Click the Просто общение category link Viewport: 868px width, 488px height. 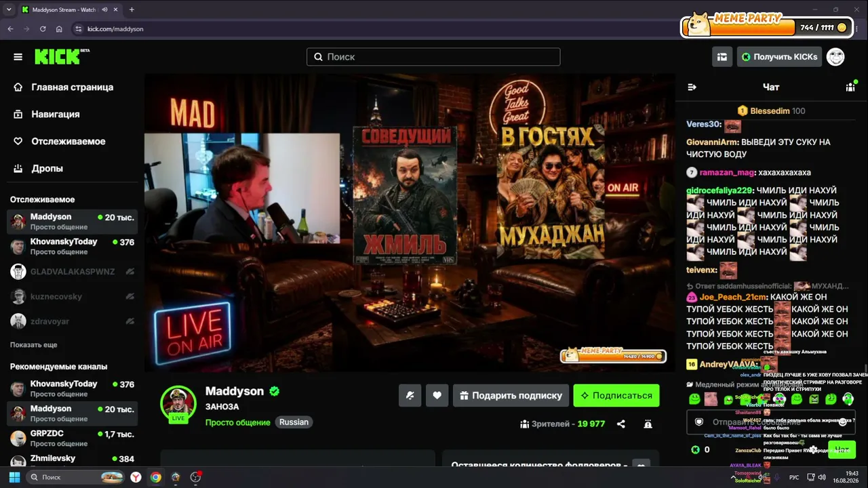[237, 422]
